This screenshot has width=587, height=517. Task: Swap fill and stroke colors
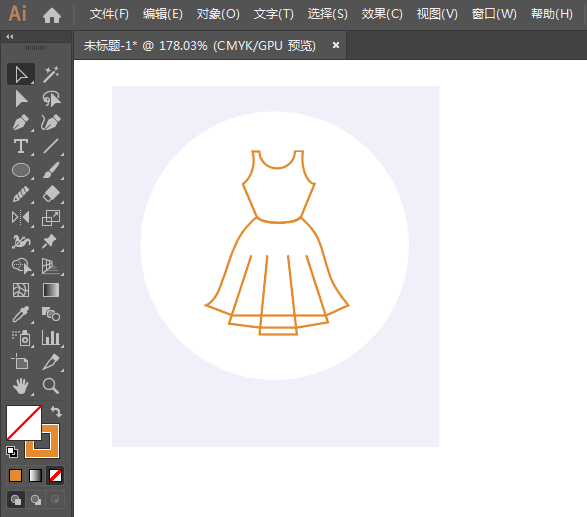[56, 411]
